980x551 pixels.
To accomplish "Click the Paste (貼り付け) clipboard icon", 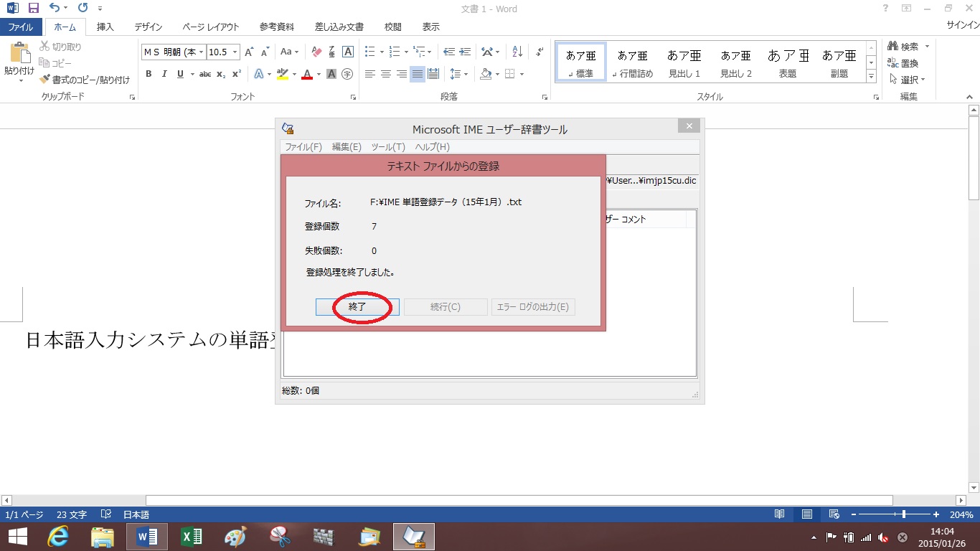I will (19, 54).
